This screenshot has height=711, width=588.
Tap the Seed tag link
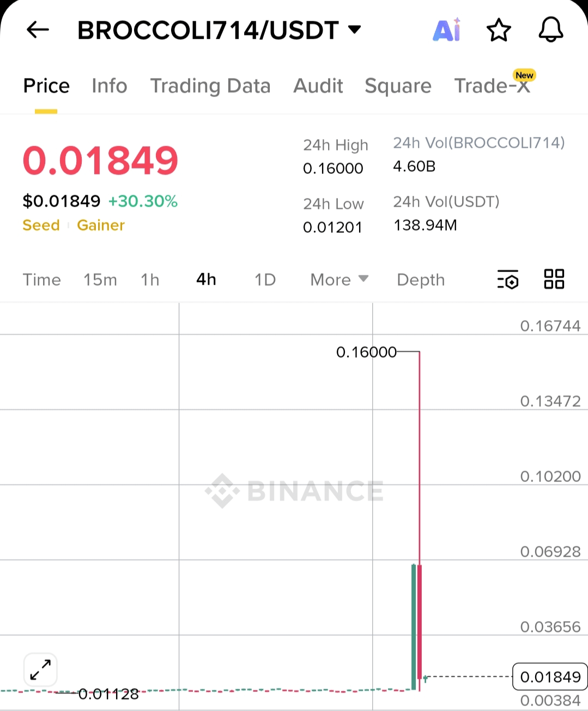click(41, 225)
